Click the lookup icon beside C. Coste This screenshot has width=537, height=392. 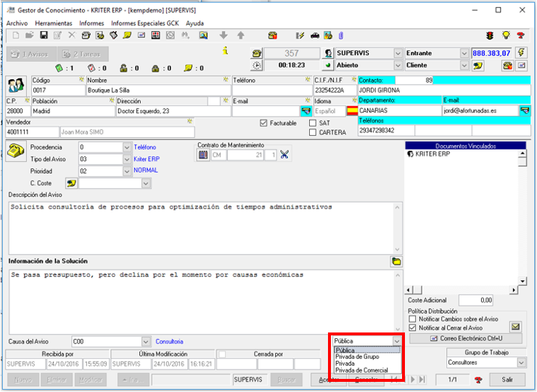pyautogui.click(x=72, y=184)
